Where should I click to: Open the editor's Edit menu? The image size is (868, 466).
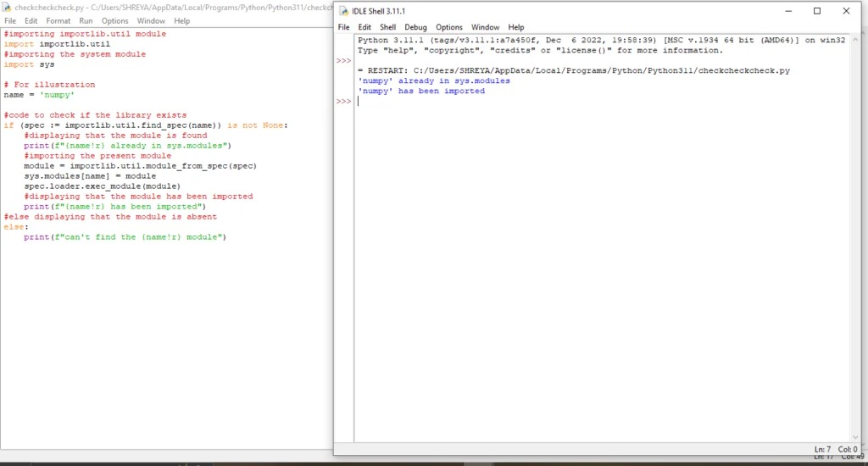(x=31, y=21)
